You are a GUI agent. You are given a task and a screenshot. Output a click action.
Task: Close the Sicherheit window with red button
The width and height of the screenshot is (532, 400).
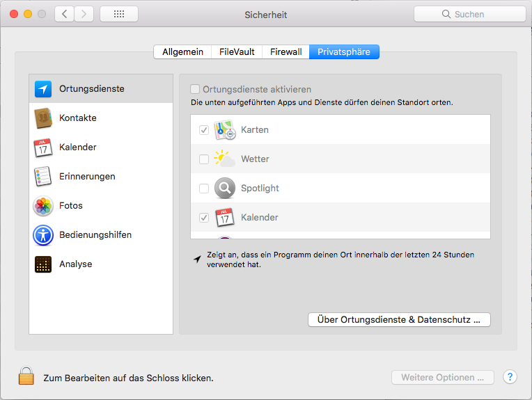(14, 14)
